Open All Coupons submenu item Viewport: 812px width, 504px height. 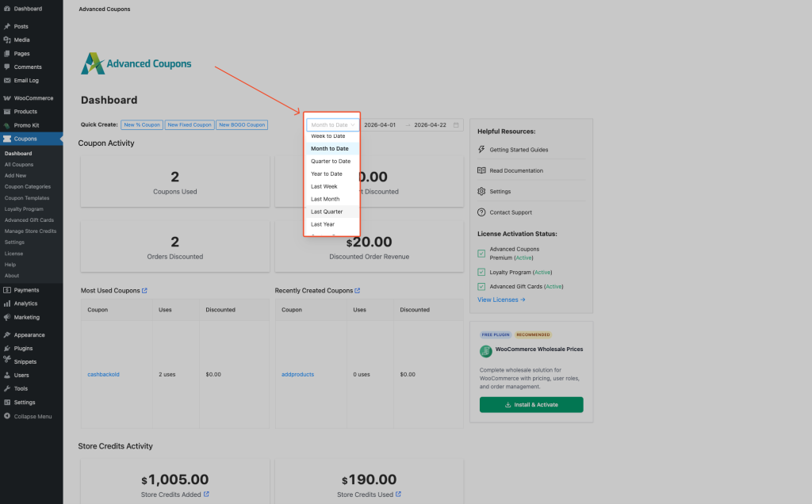pyautogui.click(x=19, y=165)
